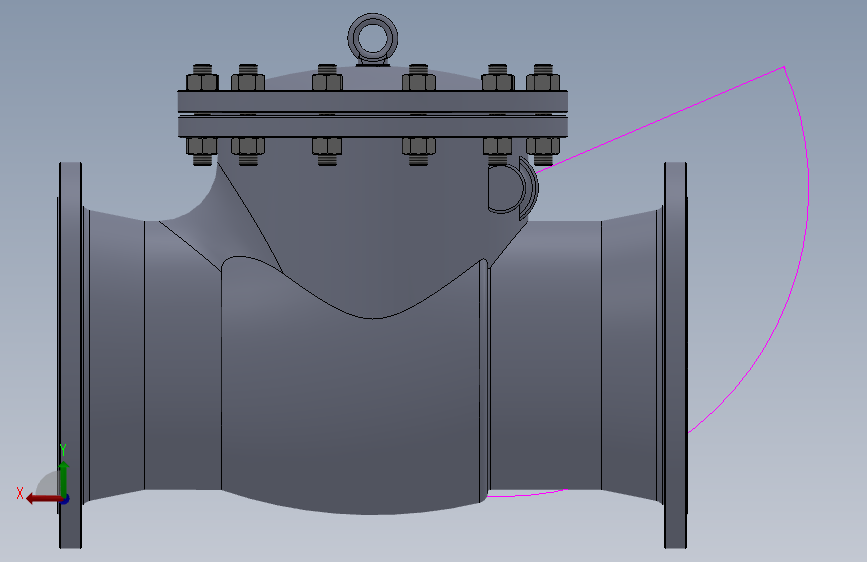Viewport: 867px width, 562px height.
Task: Click the red X axis arrow of the triad
Action: click(x=43, y=499)
